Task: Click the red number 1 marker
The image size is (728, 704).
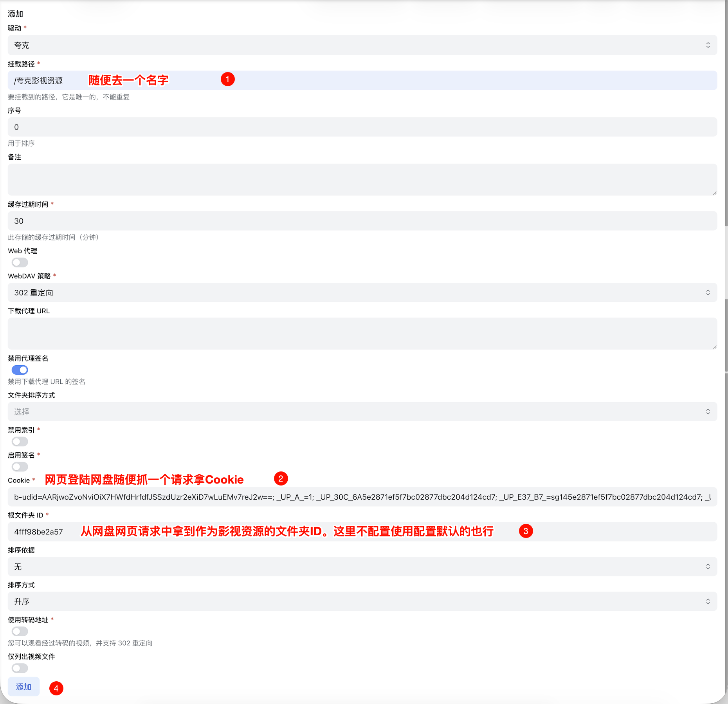Action: 227,79
